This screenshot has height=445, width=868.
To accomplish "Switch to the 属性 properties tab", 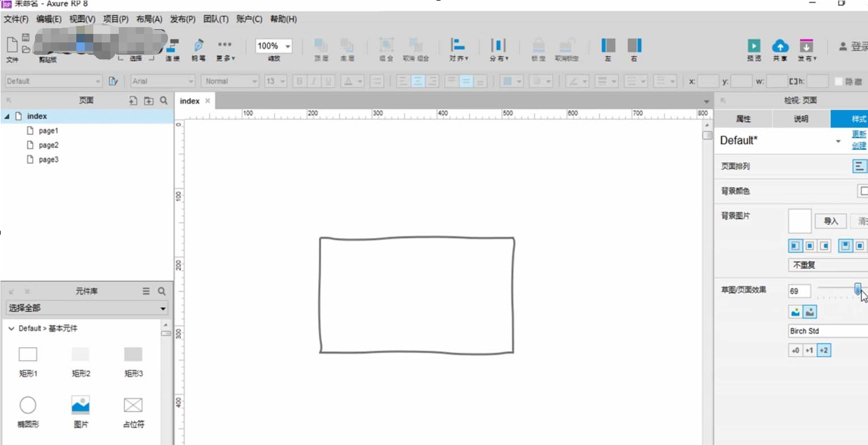I will click(743, 119).
